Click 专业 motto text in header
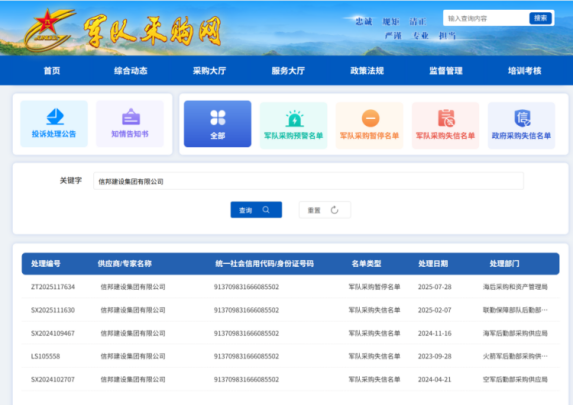573x406 pixels. 420,35
